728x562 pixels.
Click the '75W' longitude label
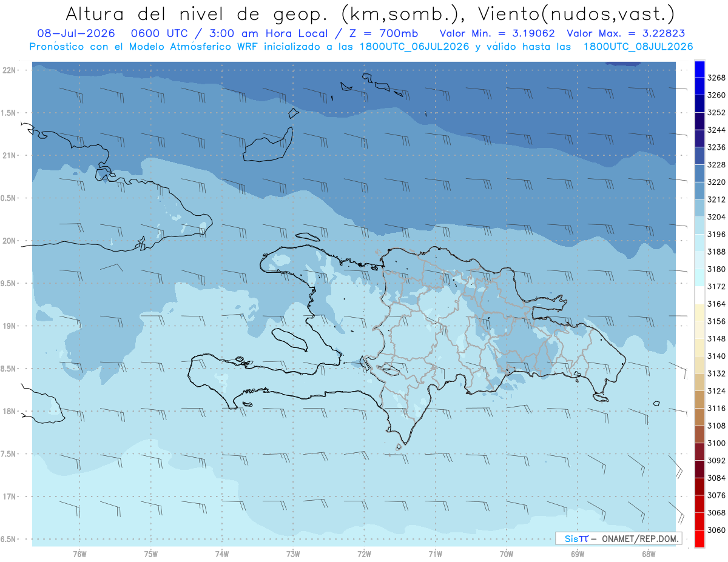click(151, 554)
